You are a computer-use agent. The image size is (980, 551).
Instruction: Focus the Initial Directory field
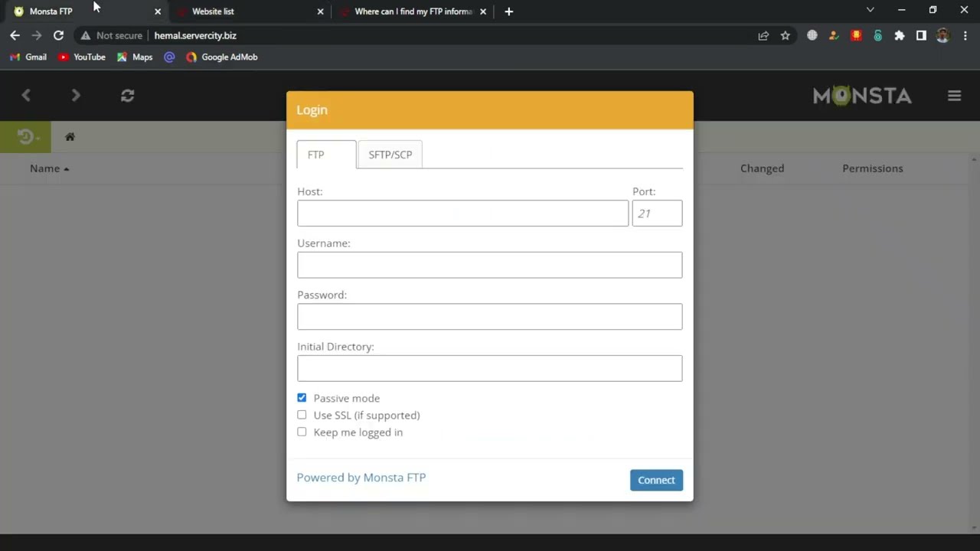click(x=489, y=368)
